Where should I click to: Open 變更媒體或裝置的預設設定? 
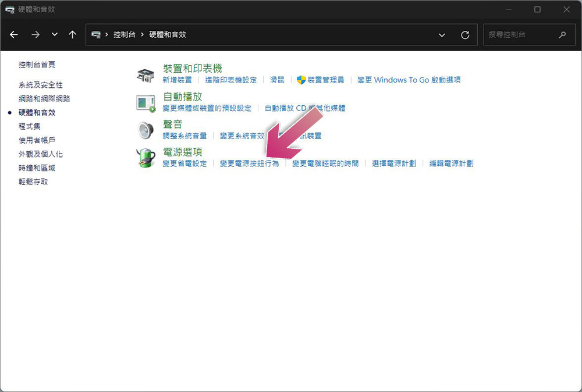coord(207,108)
